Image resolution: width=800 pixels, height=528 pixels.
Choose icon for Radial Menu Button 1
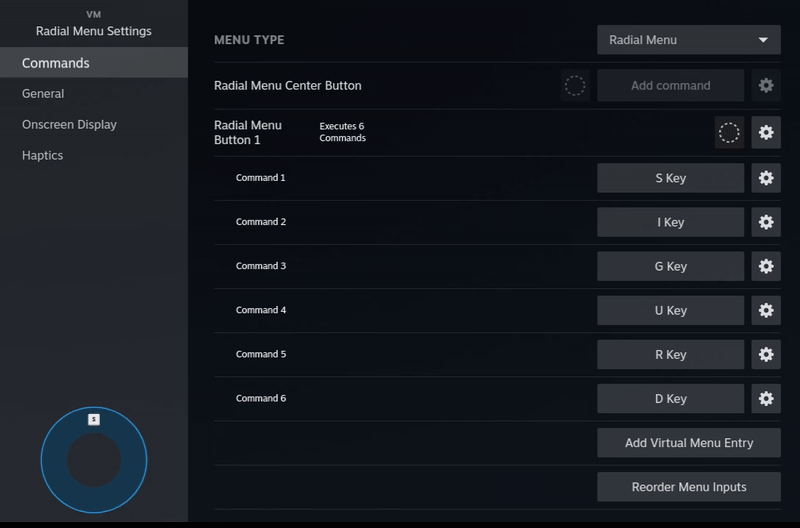click(729, 132)
